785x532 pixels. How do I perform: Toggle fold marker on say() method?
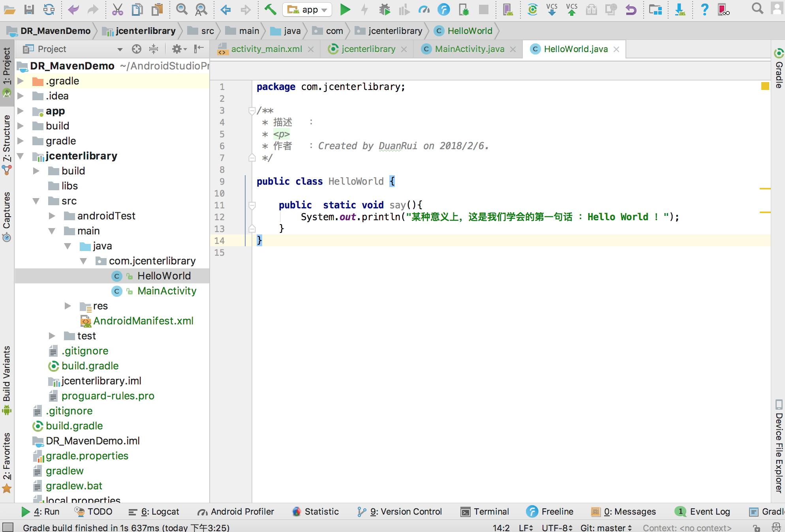tap(252, 205)
